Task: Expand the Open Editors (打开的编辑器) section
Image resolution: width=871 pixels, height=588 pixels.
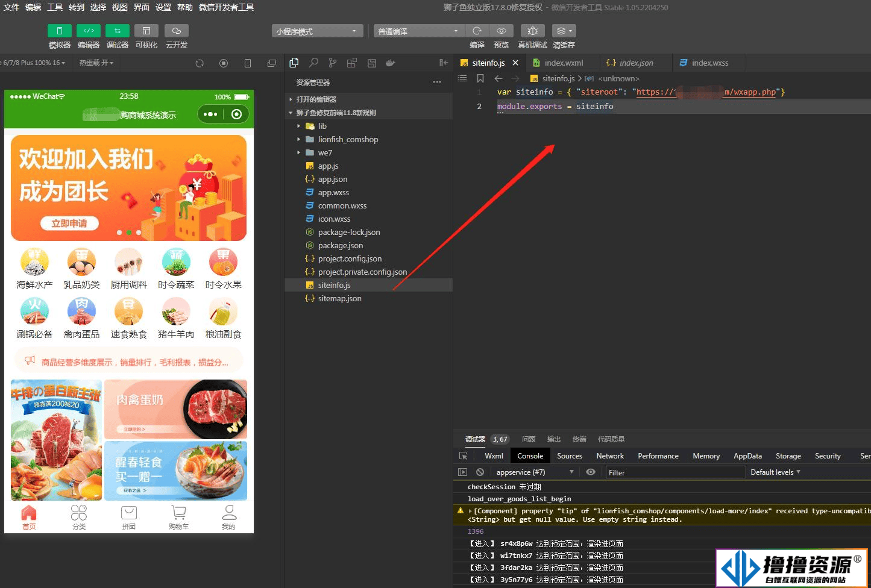Action: click(x=368, y=99)
